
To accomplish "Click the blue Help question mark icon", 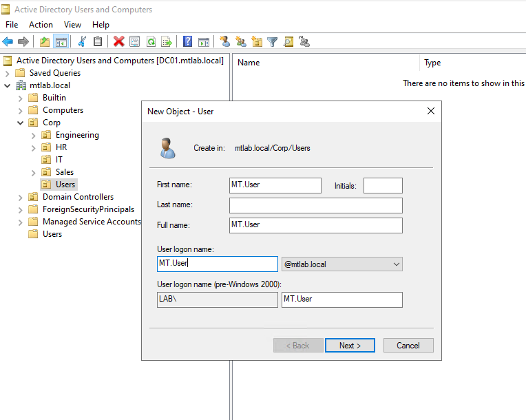I will point(187,41).
